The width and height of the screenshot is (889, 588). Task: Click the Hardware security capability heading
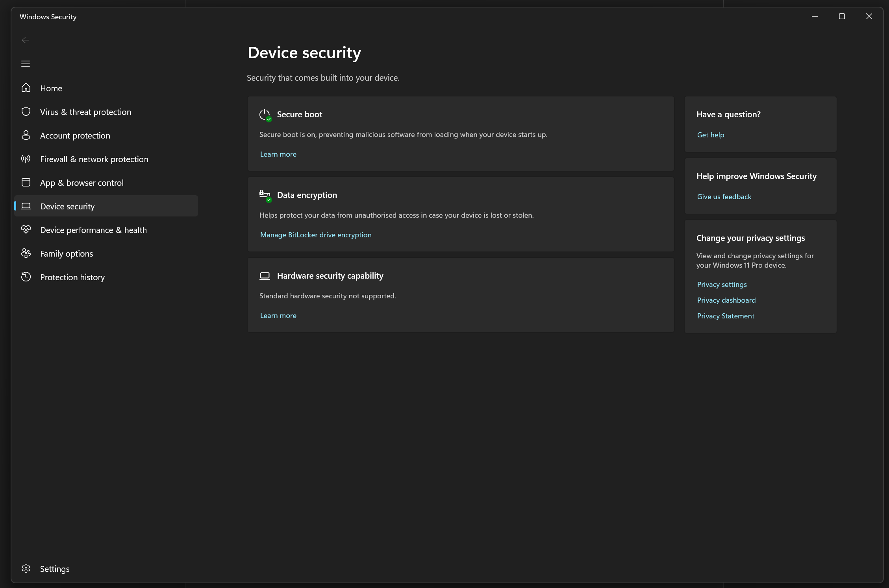click(330, 276)
